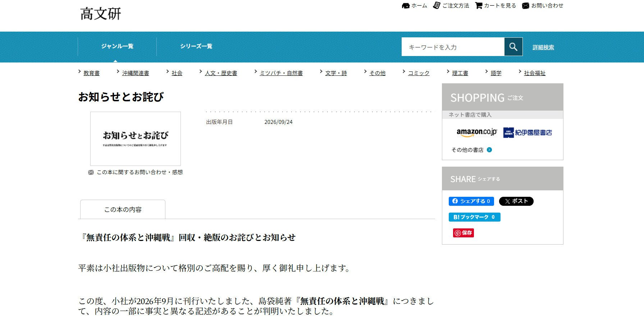Viewport: 644px width, 325px height.
Task: Share page with Facebook シェアする button
Action: click(x=471, y=201)
